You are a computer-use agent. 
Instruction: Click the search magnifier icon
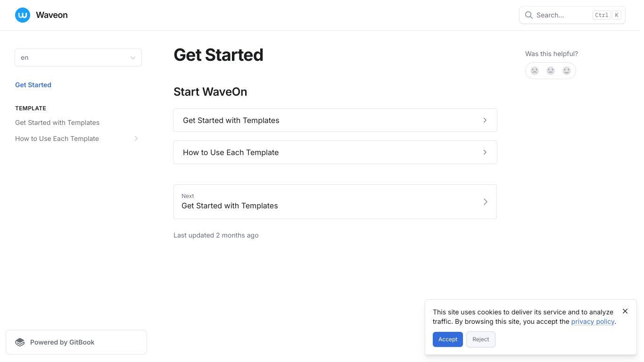(529, 15)
